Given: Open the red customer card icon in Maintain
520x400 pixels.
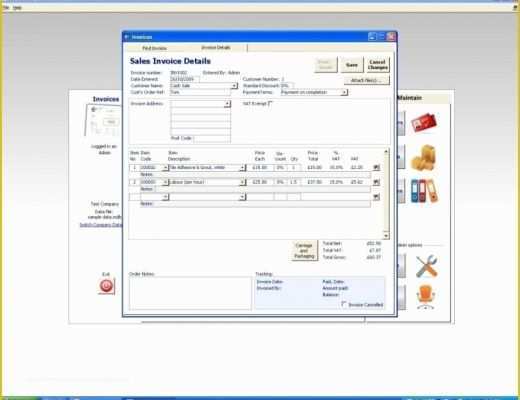Looking at the screenshot, I should pos(423,123).
